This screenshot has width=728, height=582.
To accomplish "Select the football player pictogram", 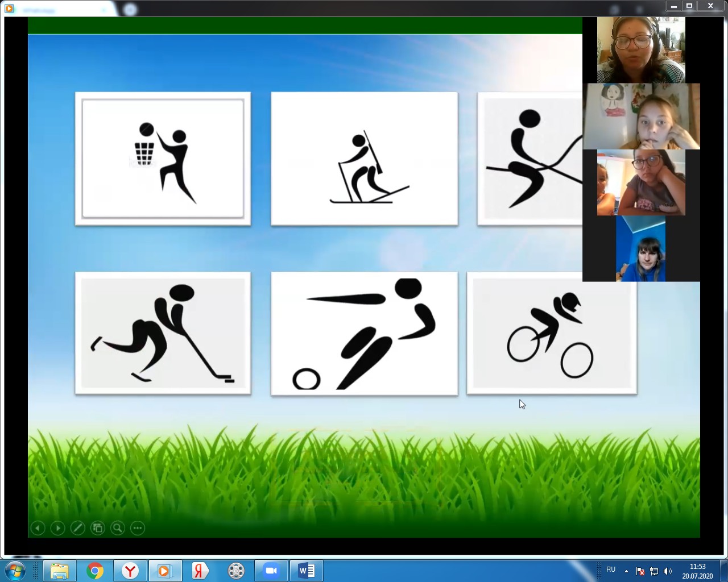I will [x=364, y=333].
